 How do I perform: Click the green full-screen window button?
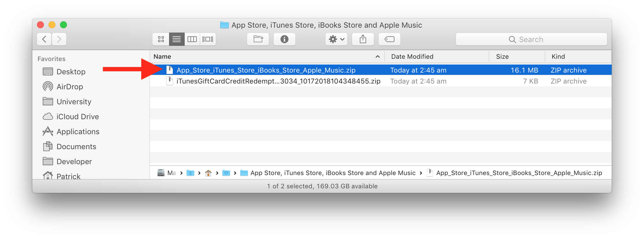coord(63,25)
